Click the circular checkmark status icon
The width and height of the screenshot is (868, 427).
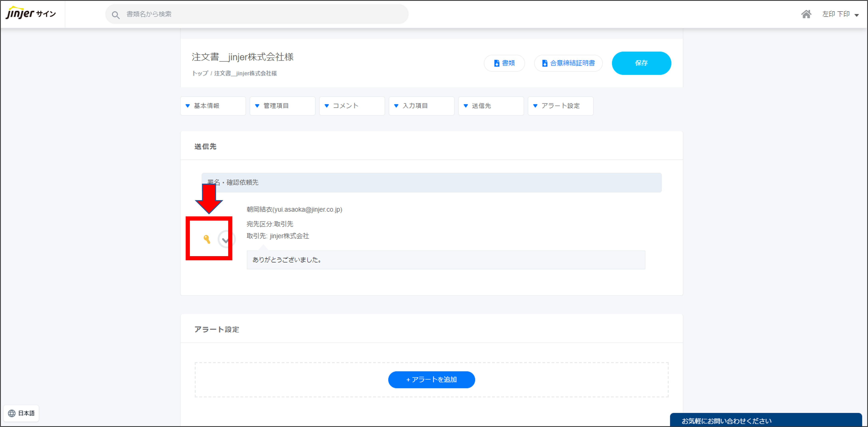pyautogui.click(x=225, y=240)
